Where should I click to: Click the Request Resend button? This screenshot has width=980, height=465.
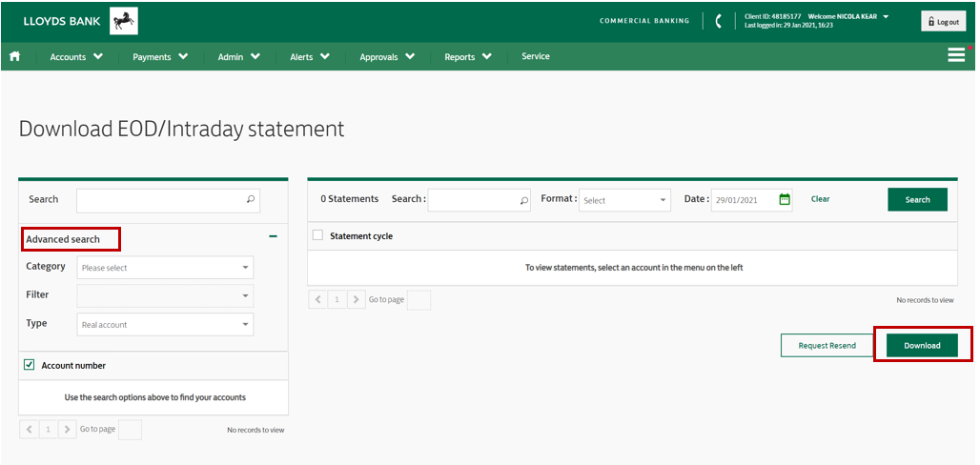click(827, 345)
